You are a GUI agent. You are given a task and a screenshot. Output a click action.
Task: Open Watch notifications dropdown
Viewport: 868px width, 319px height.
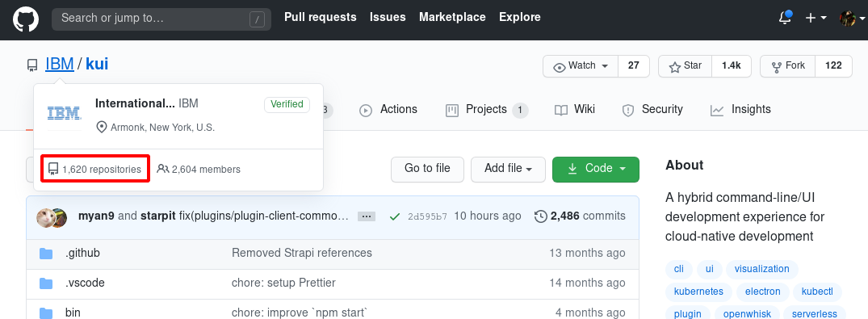(581, 66)
